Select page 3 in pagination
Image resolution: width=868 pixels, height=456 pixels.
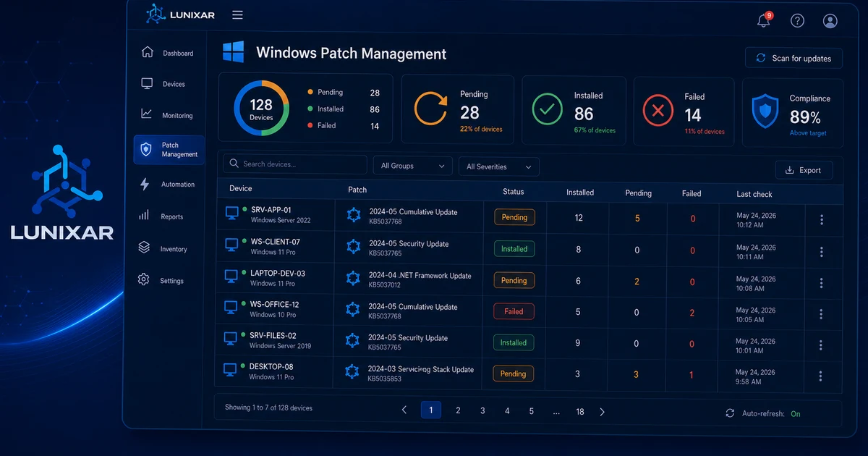[482, 410]
